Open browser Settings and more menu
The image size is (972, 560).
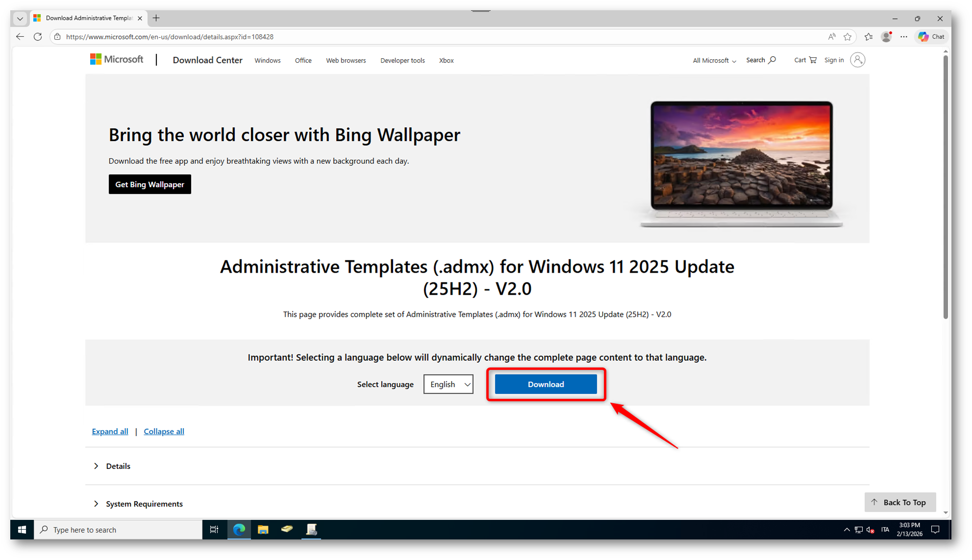[x=904, y=37]
